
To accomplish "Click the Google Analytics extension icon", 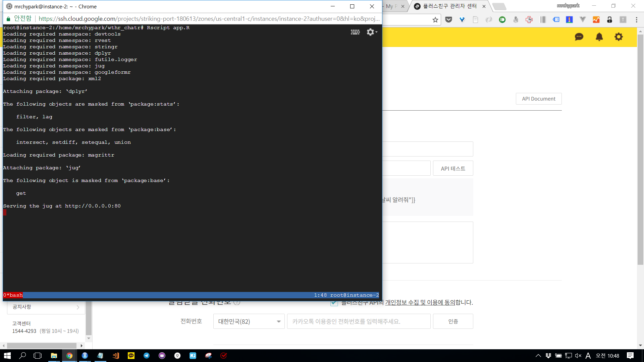I will pyautogui.click(x=596, y=20).
